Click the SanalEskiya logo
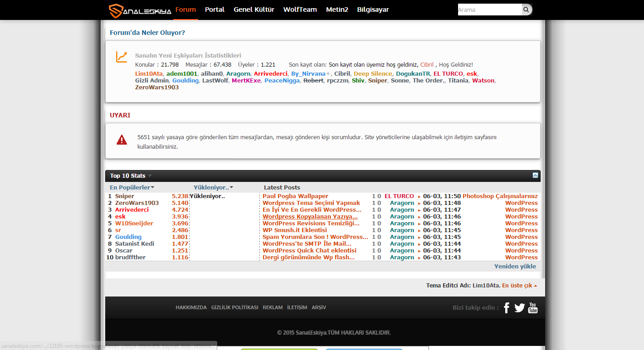Screen dimensions: 644x350 (140, 11)
